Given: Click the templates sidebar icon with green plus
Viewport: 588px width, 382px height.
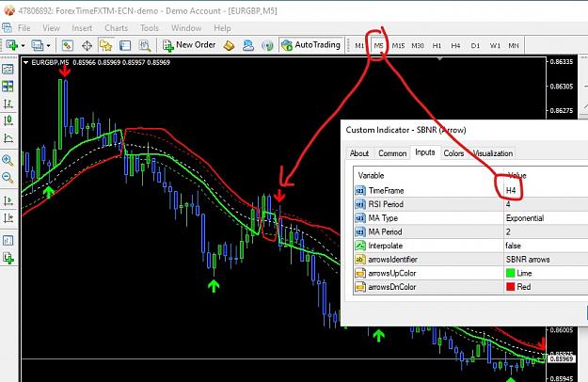Looking at the screenshot, I should [x=8, y=258].
